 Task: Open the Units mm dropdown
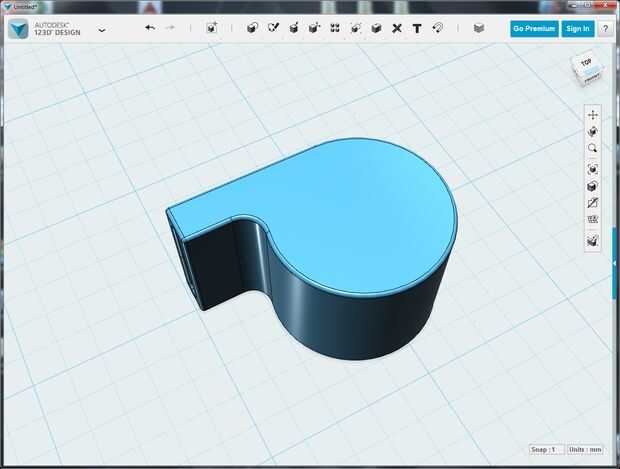tap(585, 450)
